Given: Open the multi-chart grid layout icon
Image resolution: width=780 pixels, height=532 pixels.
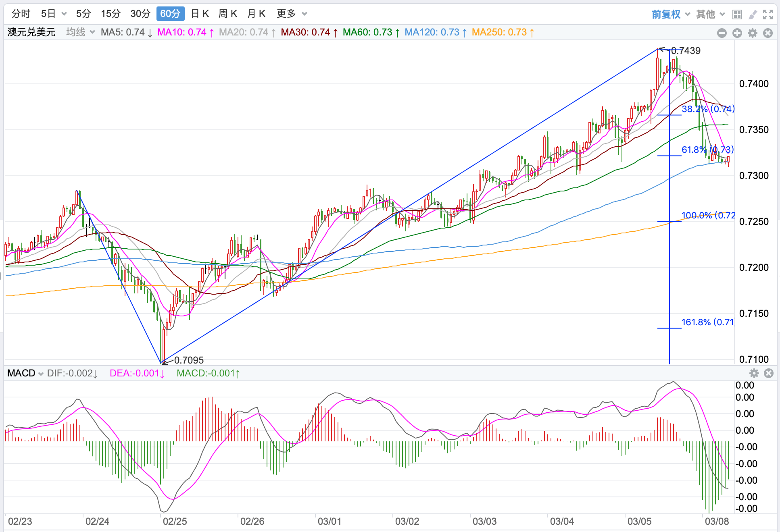Looking at the screenshot, I should click(737, 15).
